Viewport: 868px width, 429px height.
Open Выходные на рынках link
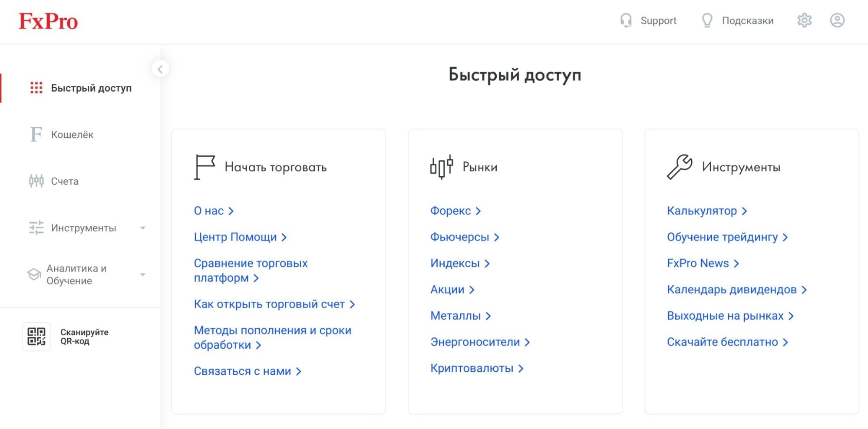730,316
